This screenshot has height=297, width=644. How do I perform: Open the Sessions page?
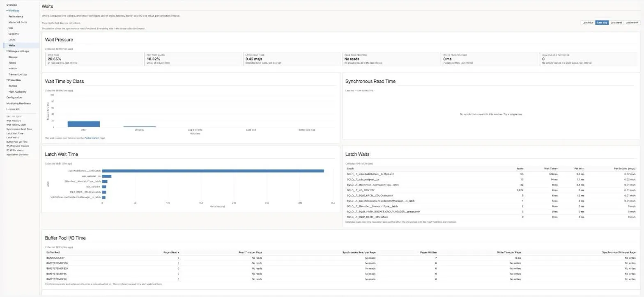pyautogui.click(x=14, y=34)
